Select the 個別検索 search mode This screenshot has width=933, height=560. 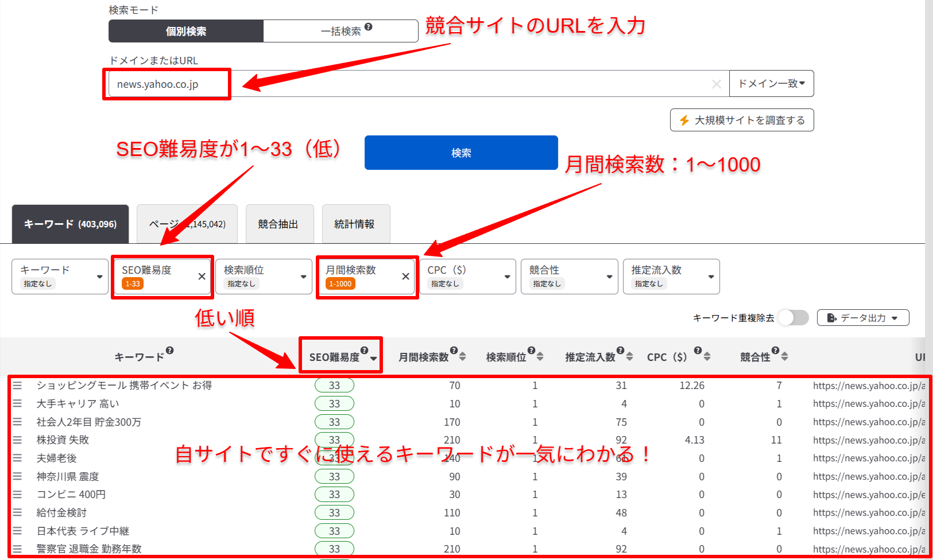186,32
